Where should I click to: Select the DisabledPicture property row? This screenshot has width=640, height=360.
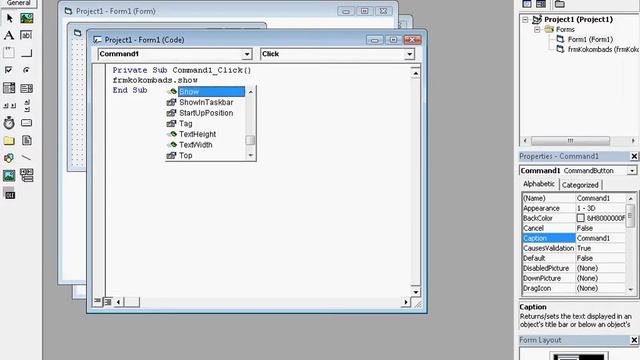(573, 268)
